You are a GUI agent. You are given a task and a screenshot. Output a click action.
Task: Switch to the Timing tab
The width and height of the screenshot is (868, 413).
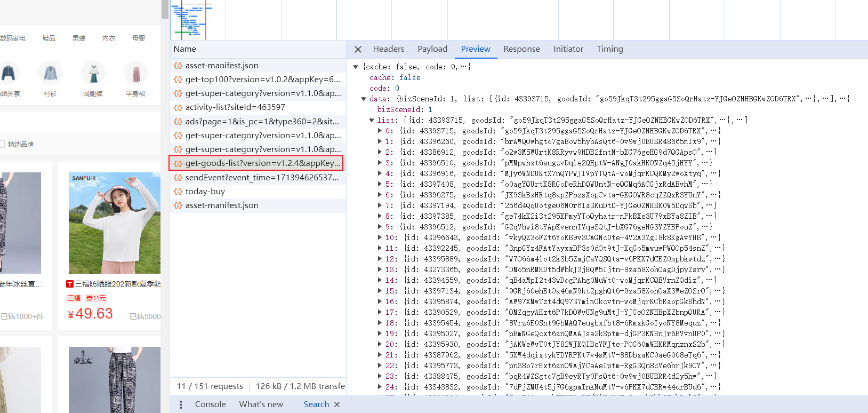click(x=610, y=49)
